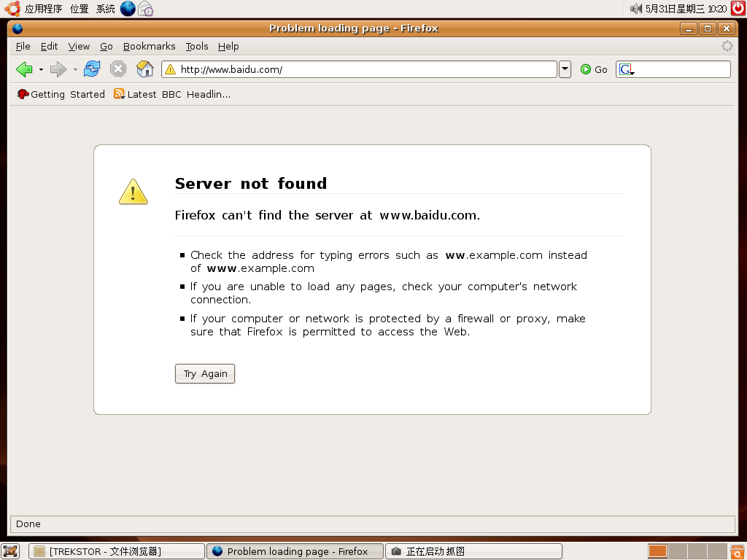Expand the address bar history dropdown
Screen dimensions: 747x560
[565, 69]
